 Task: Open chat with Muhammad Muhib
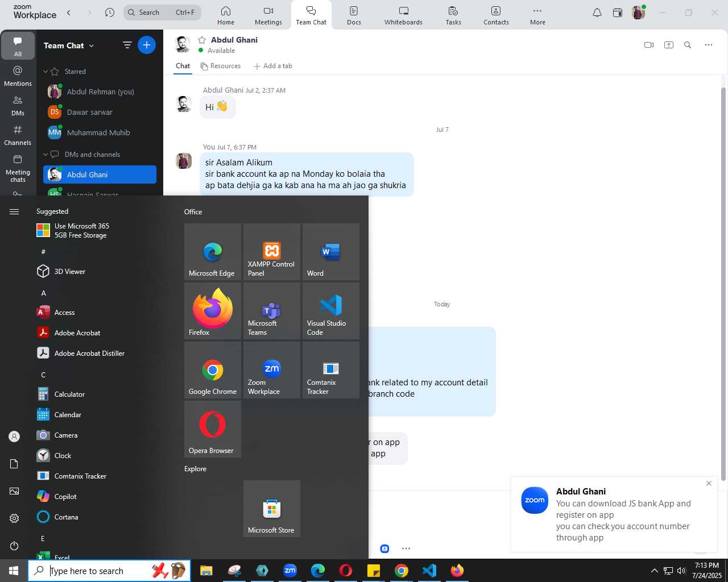pyautogui.click(x=100, y=132)
